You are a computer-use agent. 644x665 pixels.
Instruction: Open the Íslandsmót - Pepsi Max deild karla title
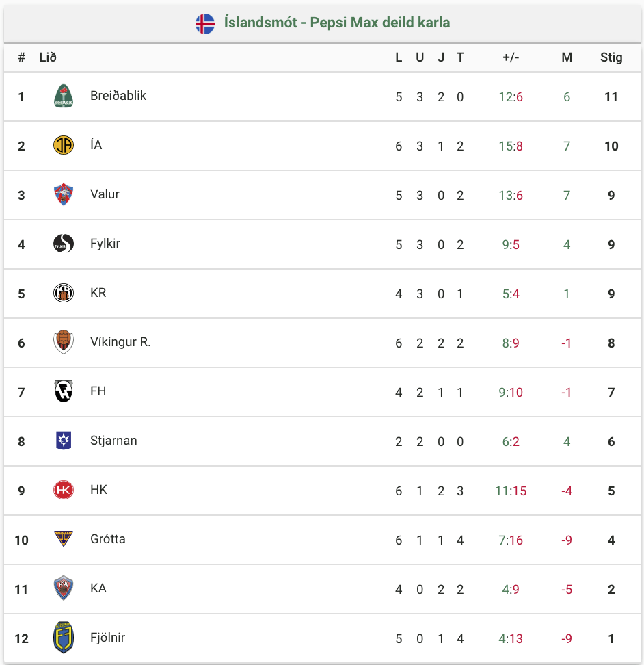[337, 23]
